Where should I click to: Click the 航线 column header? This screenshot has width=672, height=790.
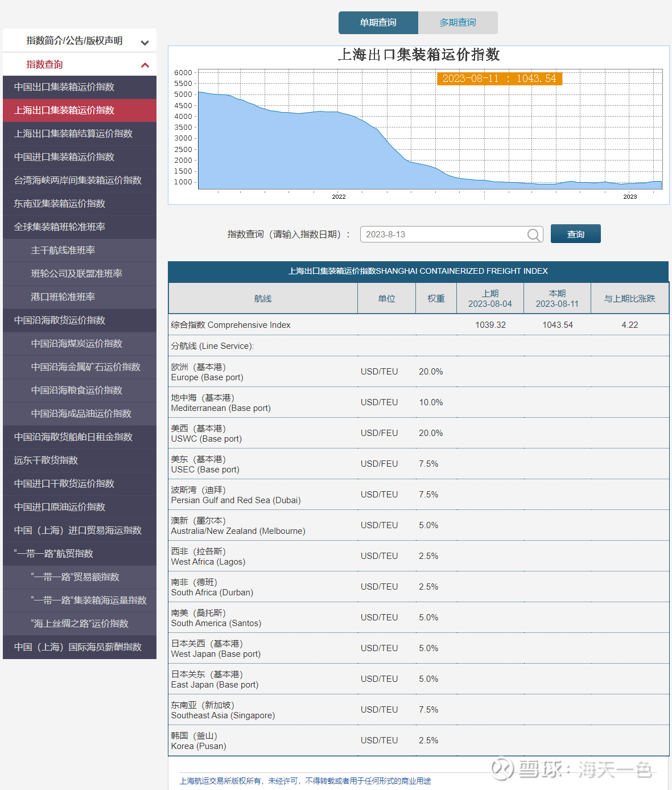(263, 298)
